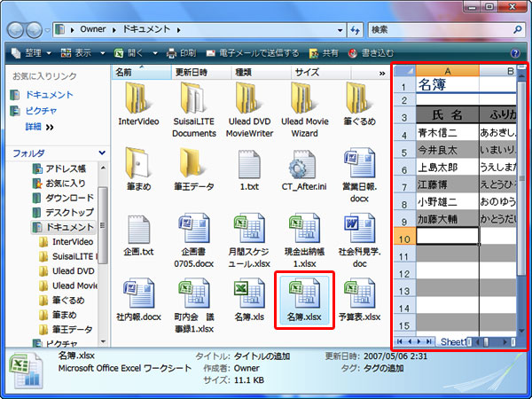
Task: Select the CT_After.ini file icon
Action: [x=303, y=164]
